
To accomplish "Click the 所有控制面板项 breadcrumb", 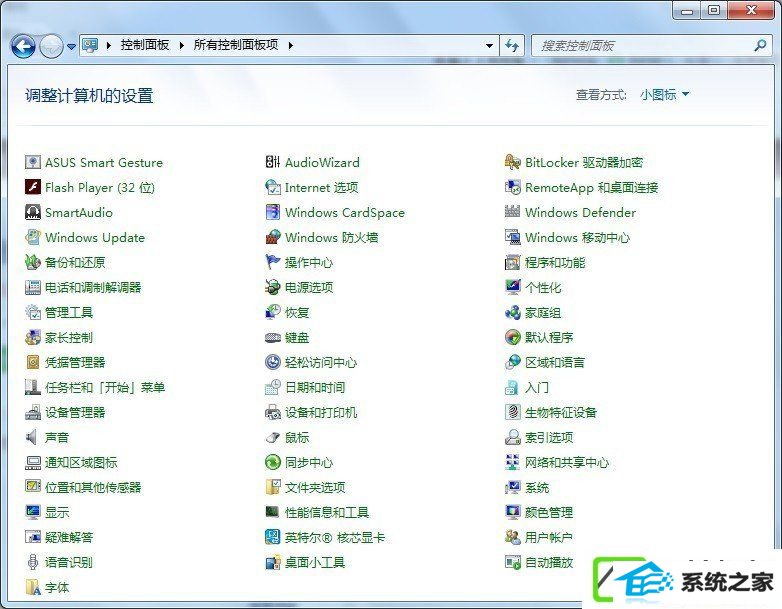I will tap(235, 45).
